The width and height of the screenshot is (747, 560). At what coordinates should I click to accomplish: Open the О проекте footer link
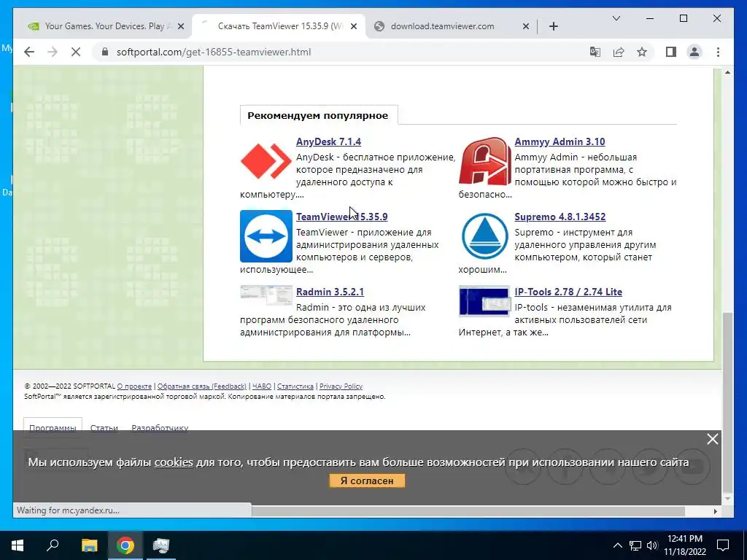[x=134, y=386]
